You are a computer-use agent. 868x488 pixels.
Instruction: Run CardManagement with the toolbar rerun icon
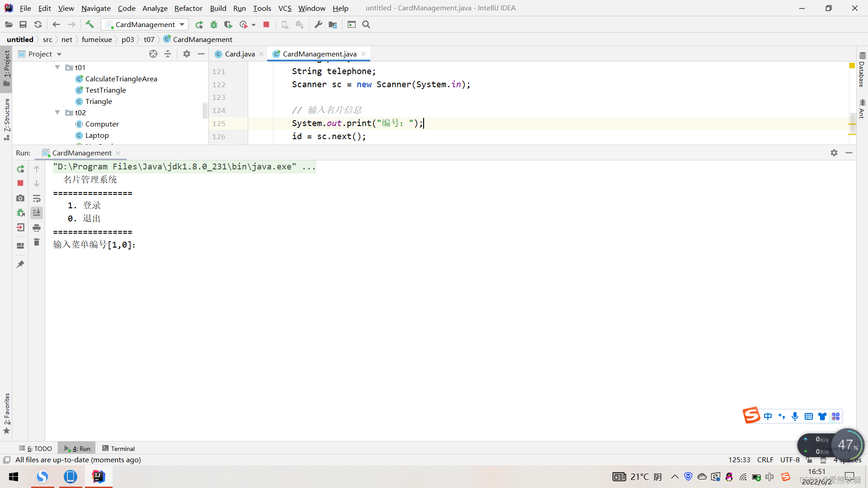click(x=199, y=24)
